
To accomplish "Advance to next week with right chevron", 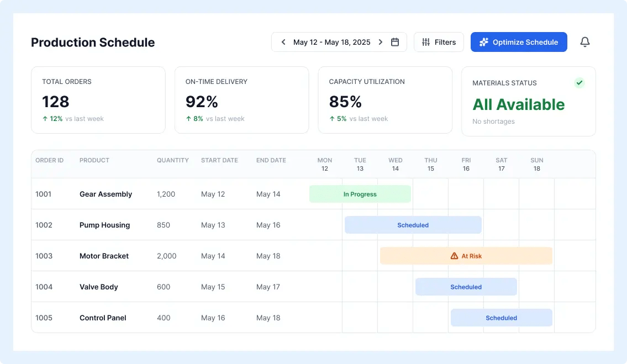I will point(380,42).
